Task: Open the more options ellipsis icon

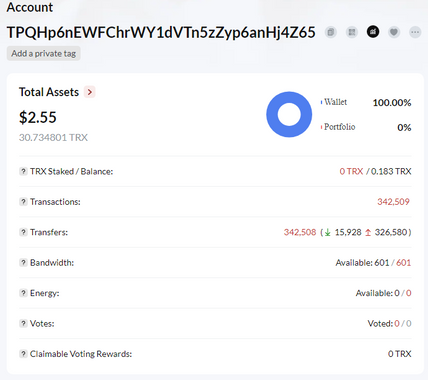Action: [x=415, y=32]
